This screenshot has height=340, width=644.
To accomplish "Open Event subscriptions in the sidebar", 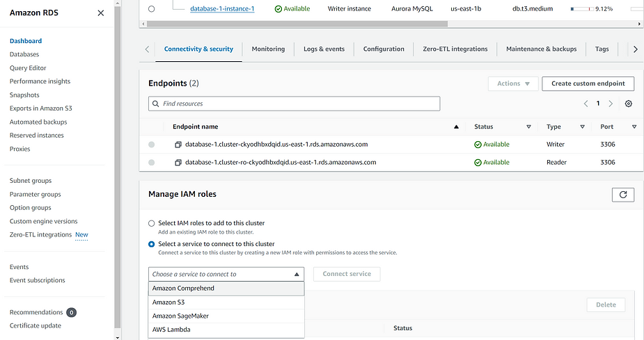I will coord(38,280).
